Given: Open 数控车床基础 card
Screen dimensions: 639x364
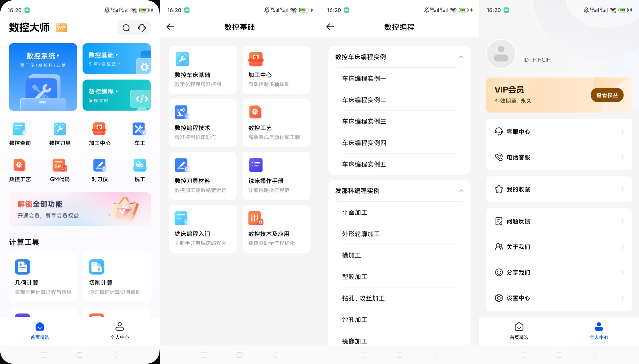Looking at the screenshot, I should point(203,70).
